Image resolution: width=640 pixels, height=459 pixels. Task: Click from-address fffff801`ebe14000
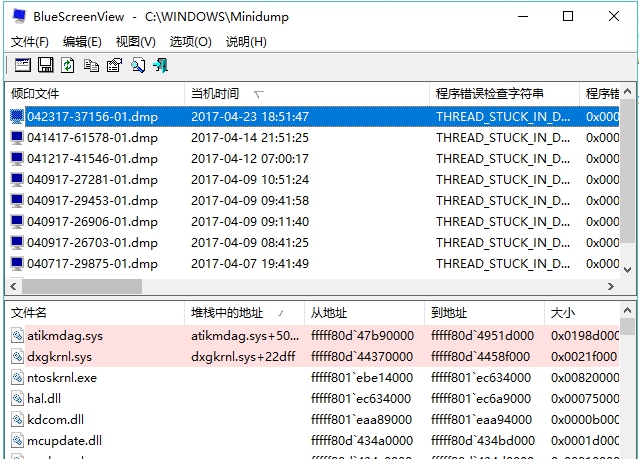(x=362, y=377)
